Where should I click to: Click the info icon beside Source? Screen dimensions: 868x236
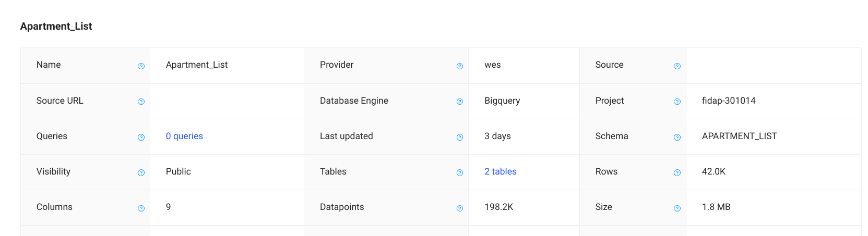coord(677,66)
